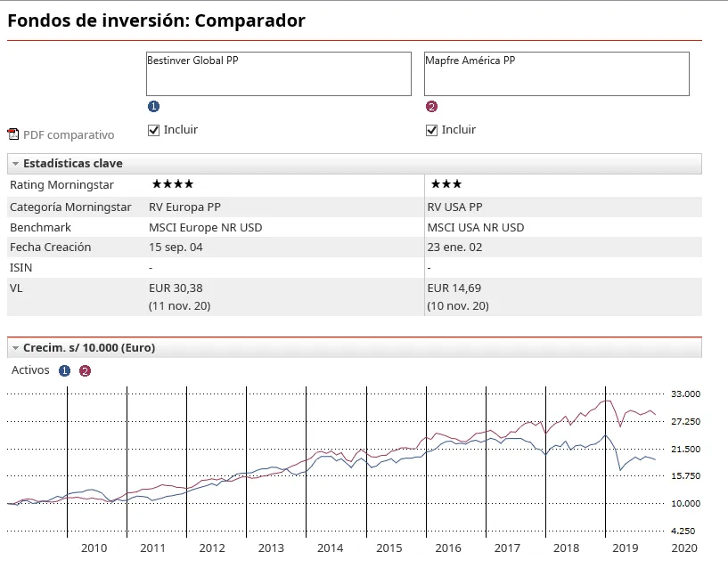
Task: Select blue series 1 marker in Activos legend
Action: point(64,370)
